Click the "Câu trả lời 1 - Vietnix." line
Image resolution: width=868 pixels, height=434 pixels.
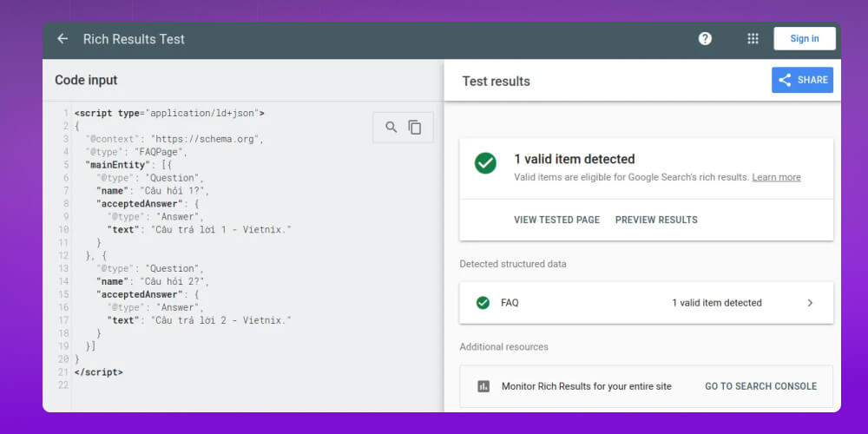pyautogui.click(x=199, y=229)
